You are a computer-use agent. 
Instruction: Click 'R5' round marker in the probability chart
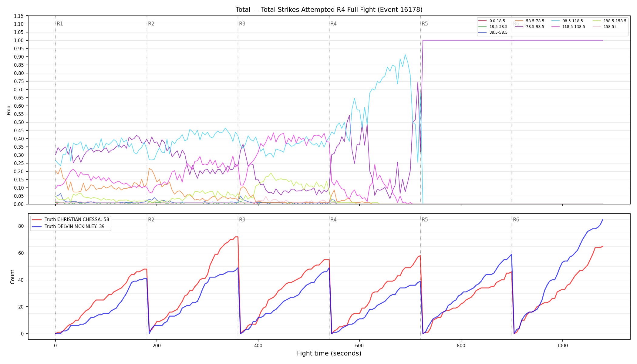pyautogui.click(x=425, y=24)
